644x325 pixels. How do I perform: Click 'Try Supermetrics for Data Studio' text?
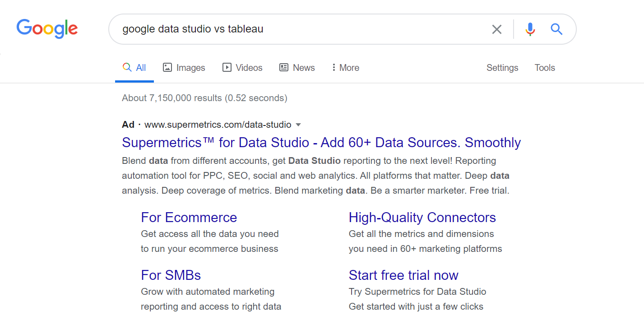pos(417,292)
